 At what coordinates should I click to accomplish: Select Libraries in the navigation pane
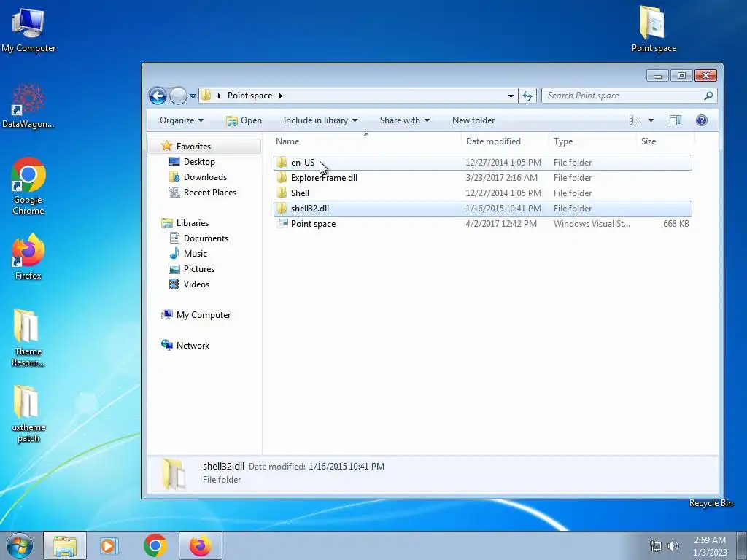click(x=192, y=223)
